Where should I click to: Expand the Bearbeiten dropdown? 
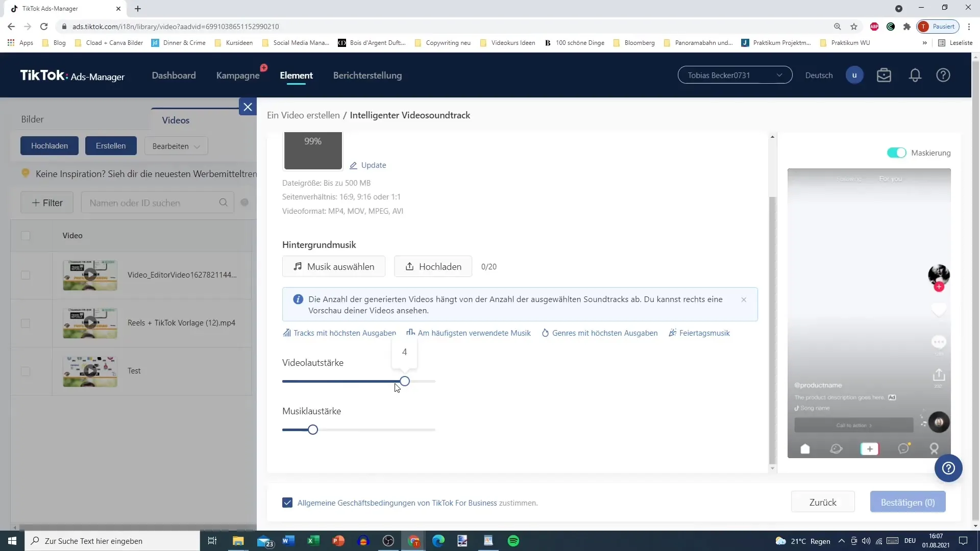(176, 146)
